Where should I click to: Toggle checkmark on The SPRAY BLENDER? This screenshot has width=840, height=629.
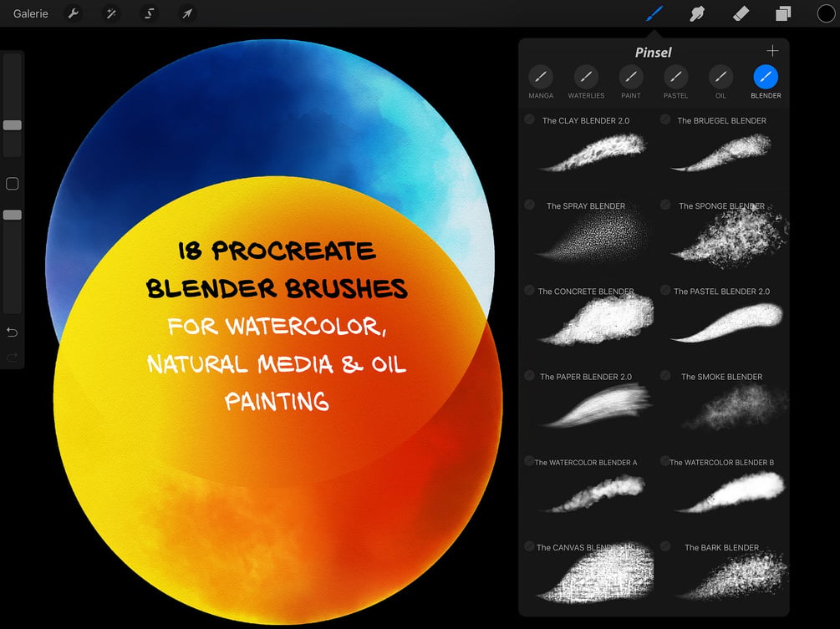coord(529,205)
